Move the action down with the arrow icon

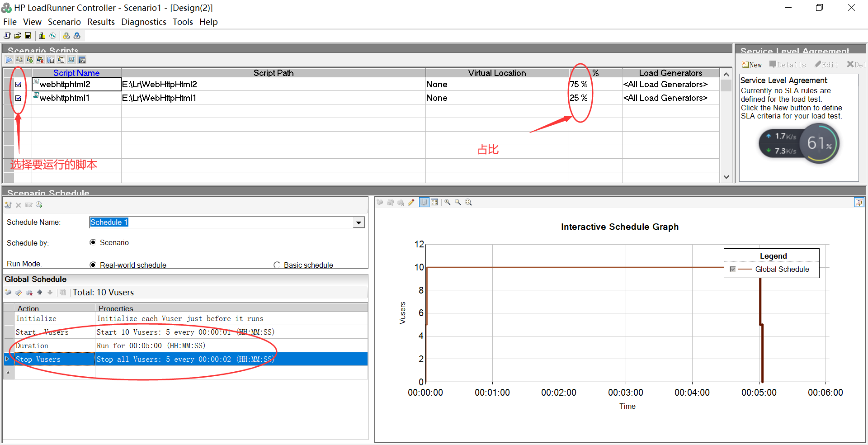pos(50,293)
